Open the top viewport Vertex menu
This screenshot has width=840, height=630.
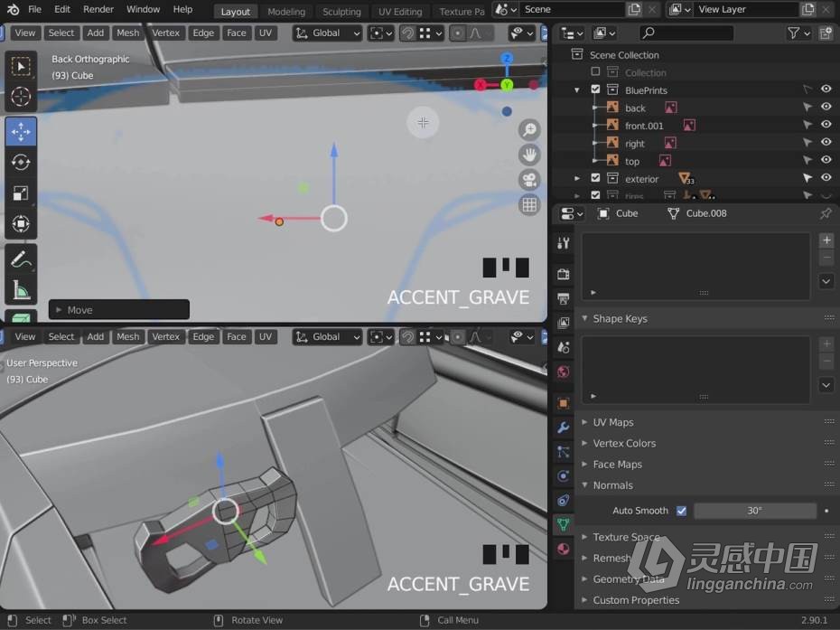[165, 33]
